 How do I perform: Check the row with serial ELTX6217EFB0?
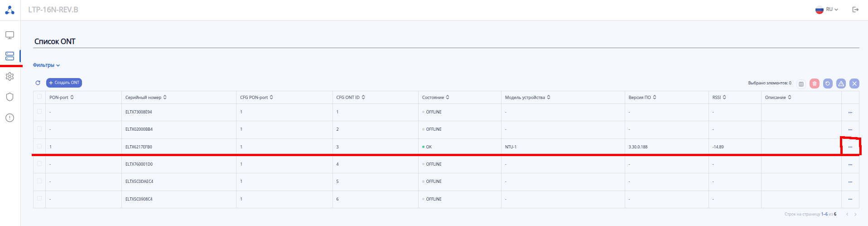point(39,147)
